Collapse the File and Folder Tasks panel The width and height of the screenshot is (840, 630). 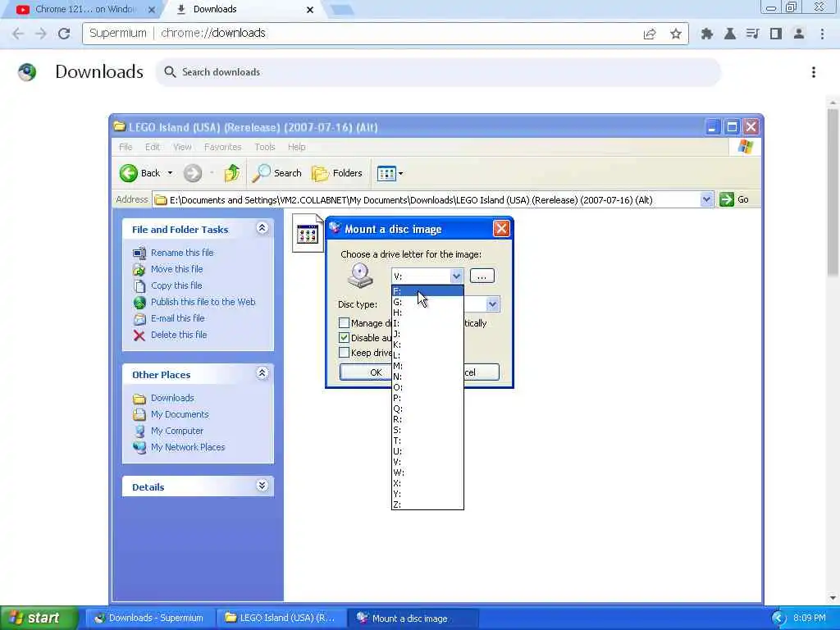coord(262,229)
